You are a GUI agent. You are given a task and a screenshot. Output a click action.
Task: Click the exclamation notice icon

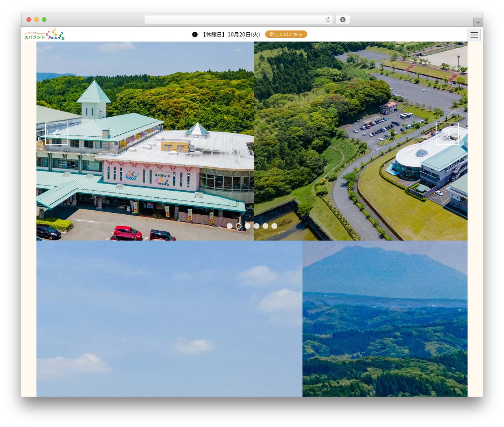click(195, 34)
